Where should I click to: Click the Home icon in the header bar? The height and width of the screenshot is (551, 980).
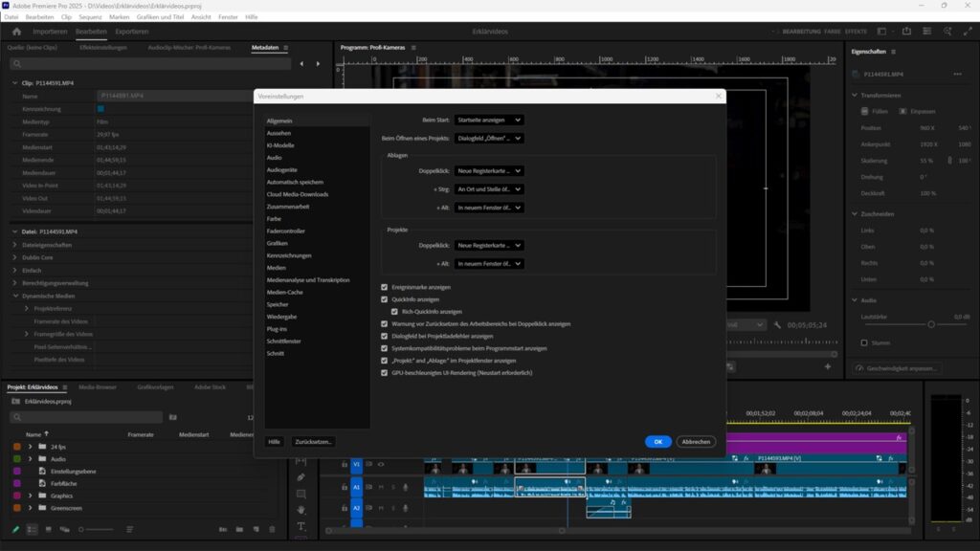(15, 31)
